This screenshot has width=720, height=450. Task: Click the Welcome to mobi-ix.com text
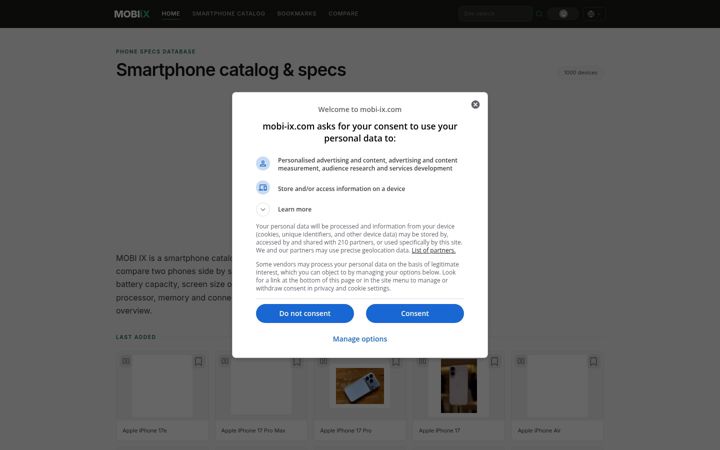pos(360,109)
